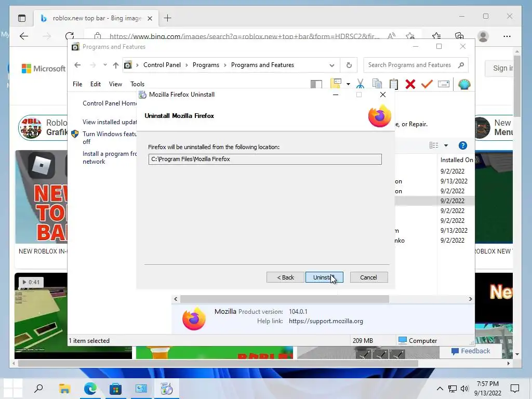Click the orange checkmark Properties icon
This screenshot has height=399, width=532.
pyautogui.click(x=427, y=84)
